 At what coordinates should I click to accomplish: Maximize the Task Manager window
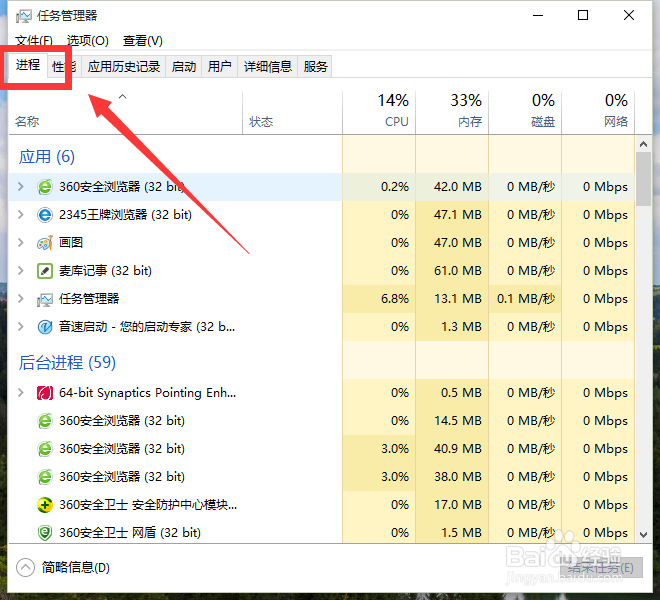tap(583, 16)
